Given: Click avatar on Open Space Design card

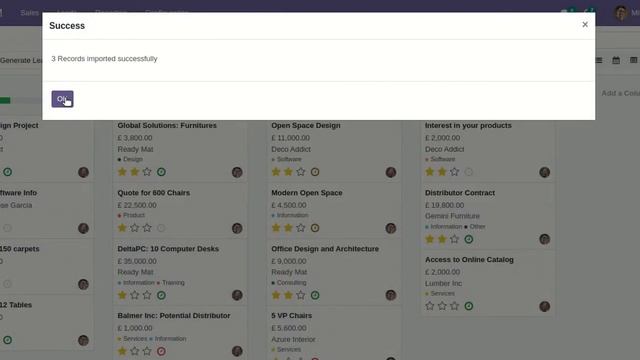Looking at the screenshot, I should pos(391,172).
